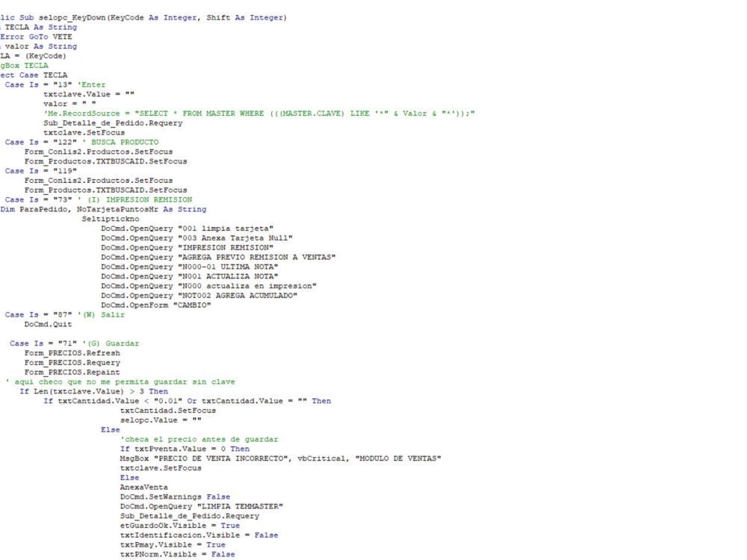Click comment 'aqui checo que no me permita guardar'

pyautogui.click(x=120, y=382)
